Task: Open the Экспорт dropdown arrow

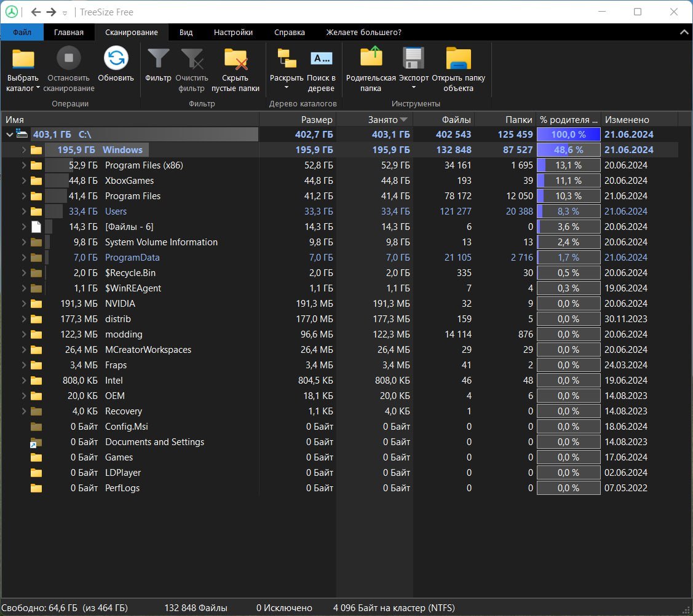Action: [x=414, y=87]
